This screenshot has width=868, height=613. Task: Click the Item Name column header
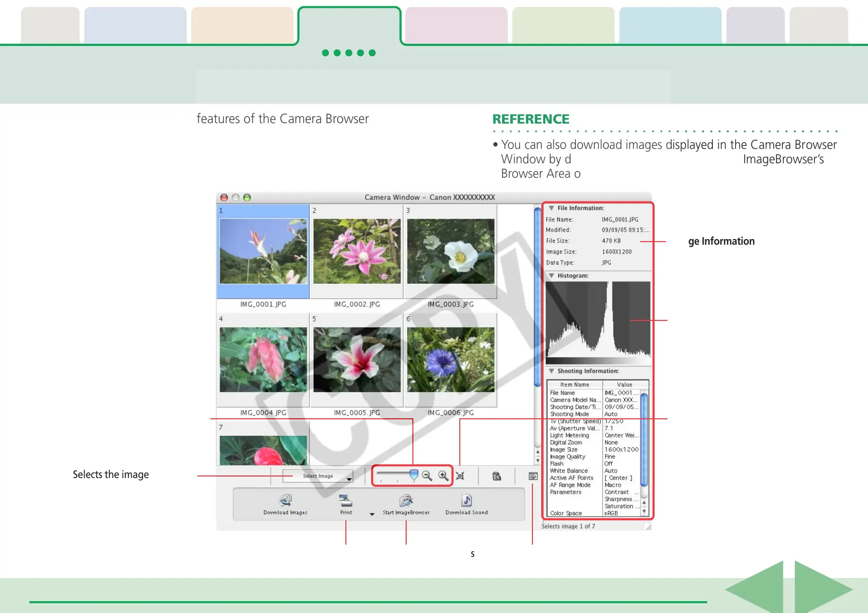[574, 385]
